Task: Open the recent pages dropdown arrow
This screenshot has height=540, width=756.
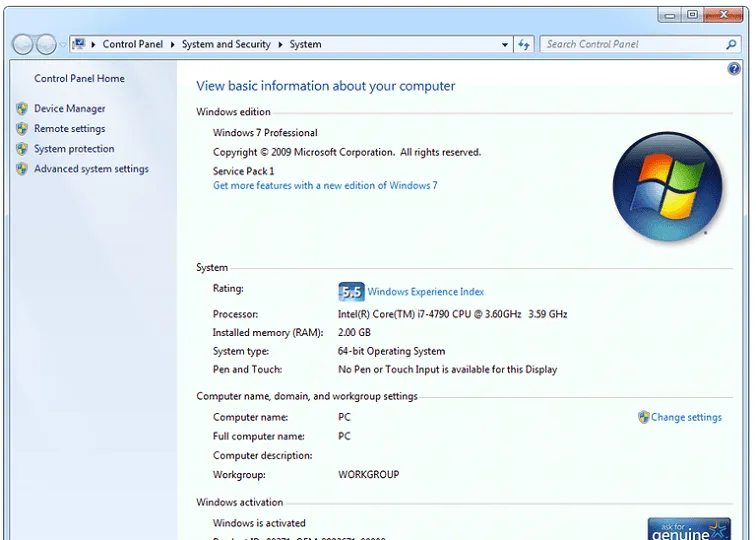Action: pyautogui.click(x=63, y=45)
